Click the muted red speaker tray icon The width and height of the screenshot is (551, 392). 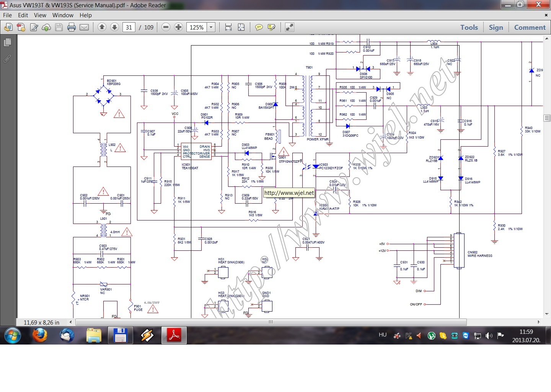click(420, 336)
